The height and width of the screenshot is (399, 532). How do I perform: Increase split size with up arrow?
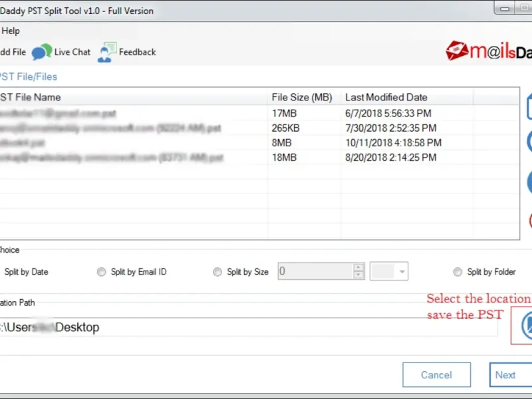point(358,268)
